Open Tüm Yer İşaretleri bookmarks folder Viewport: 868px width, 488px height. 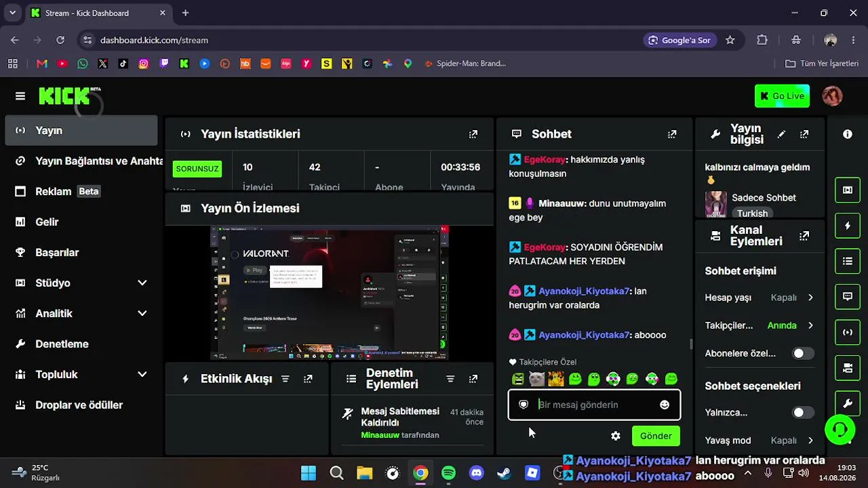pyautogui.click(x=822, y=64)
